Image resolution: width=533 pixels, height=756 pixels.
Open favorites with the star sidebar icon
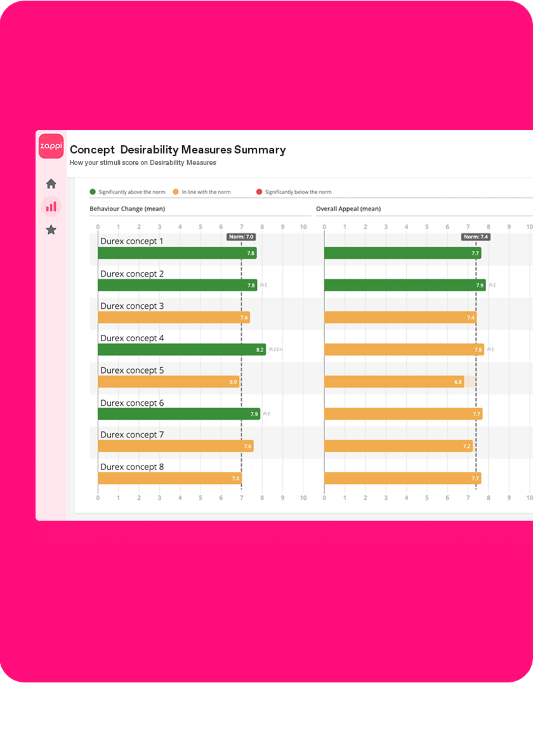click(51, 230)
